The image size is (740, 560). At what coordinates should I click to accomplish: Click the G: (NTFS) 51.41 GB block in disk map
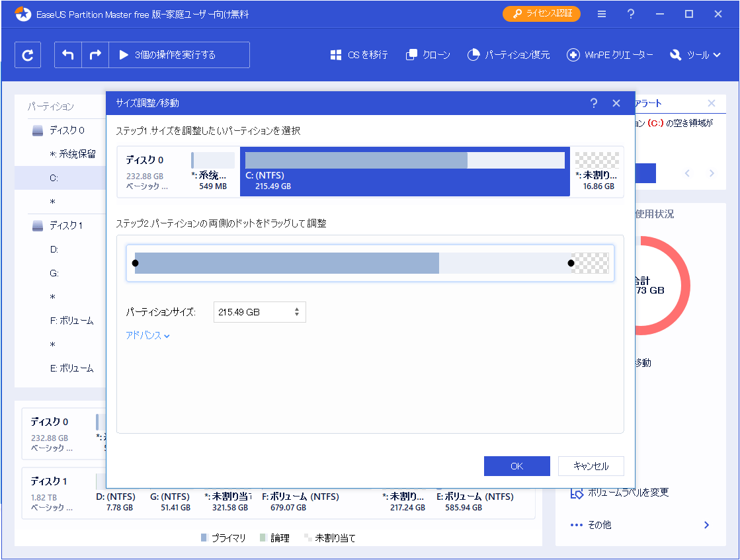pos(171,502)
